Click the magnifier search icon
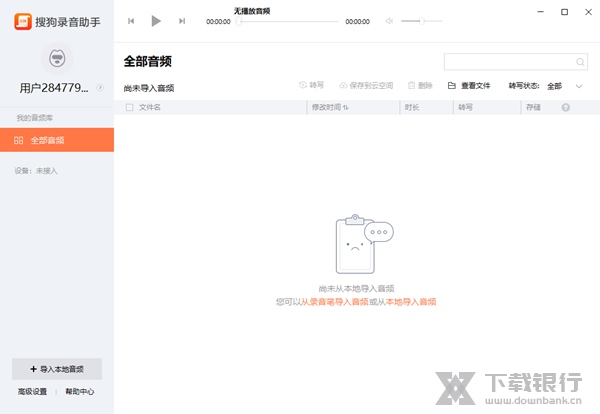Image resolution: width=600 pixels, height=414 pixels. point(579,61)
